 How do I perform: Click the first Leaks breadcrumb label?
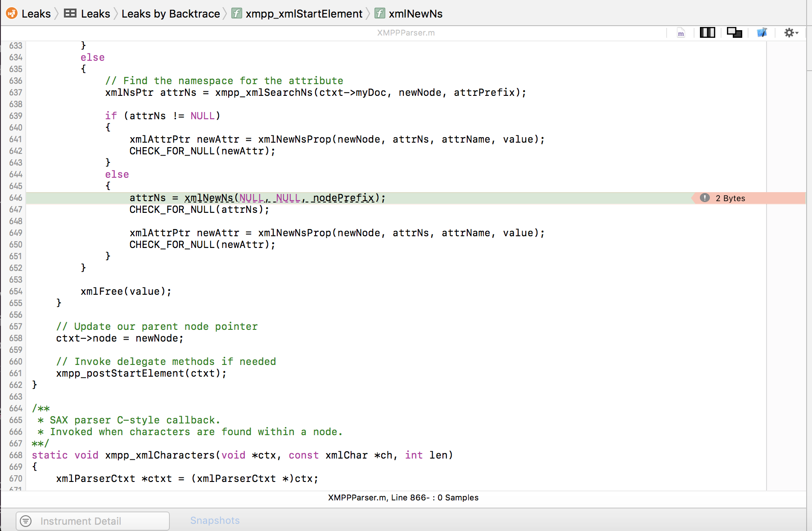coord(36,14)
